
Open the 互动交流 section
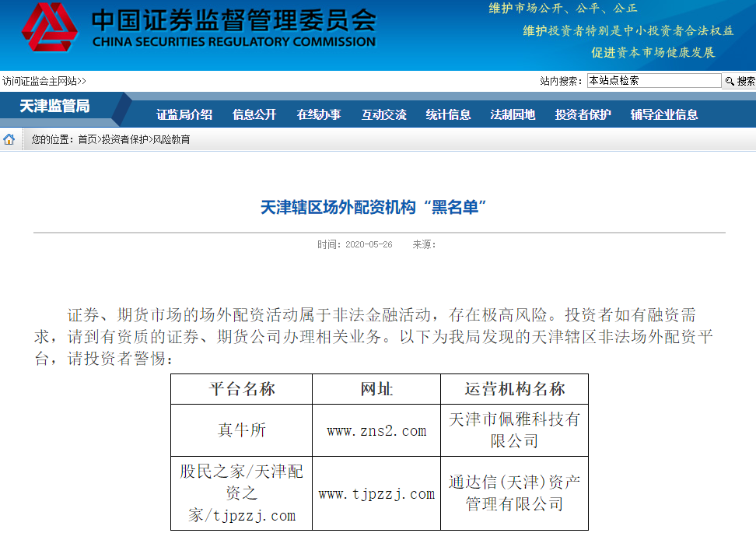coord(383,113)
